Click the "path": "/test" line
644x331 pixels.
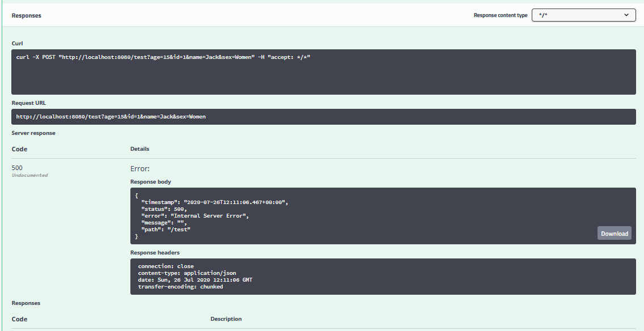pos(166,230)
